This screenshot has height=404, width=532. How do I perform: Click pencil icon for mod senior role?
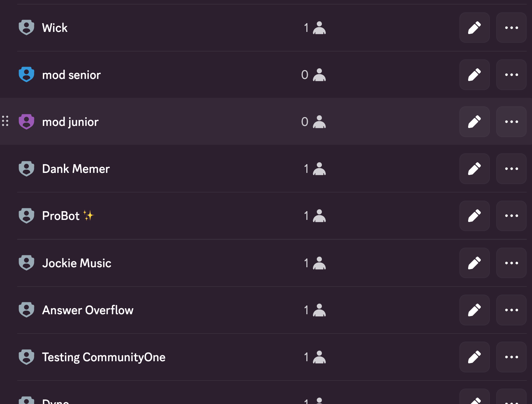click(x=474, y=75)
